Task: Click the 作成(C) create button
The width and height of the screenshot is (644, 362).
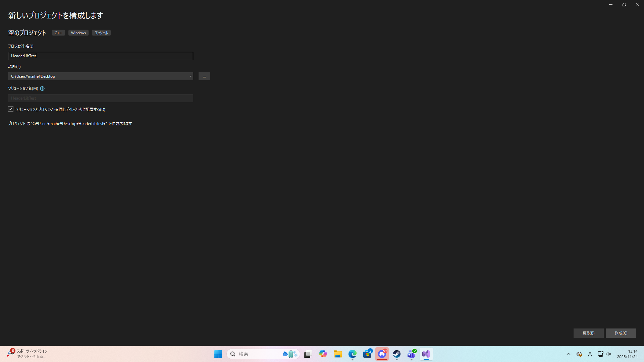Action: (621, 333)
